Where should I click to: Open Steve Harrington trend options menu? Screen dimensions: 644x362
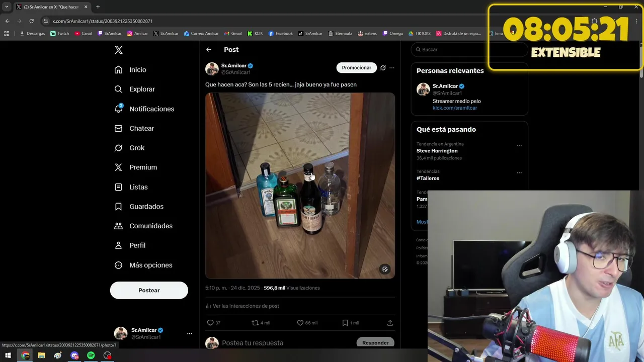(x=519, y=145)
